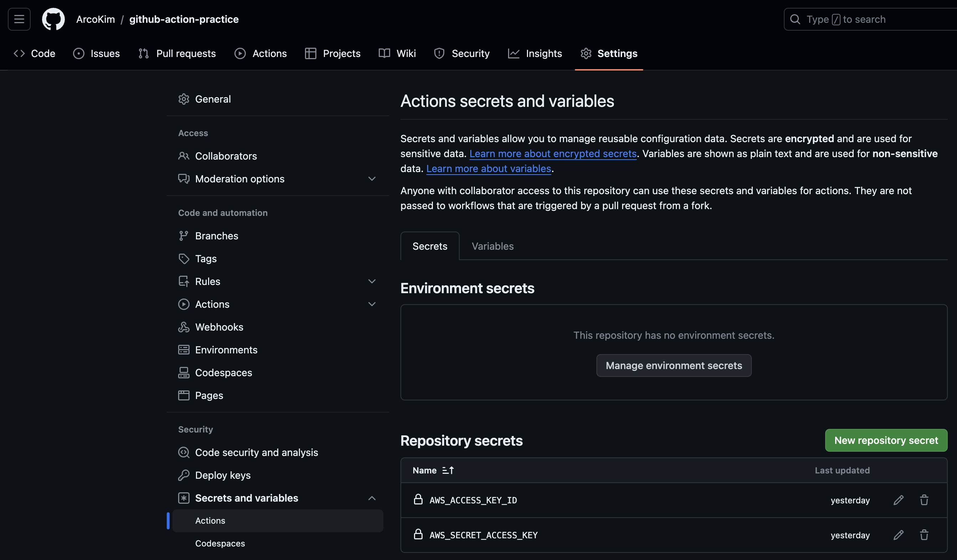Click the Name column sort icon
957x560 pixels.
coord(448,470)
